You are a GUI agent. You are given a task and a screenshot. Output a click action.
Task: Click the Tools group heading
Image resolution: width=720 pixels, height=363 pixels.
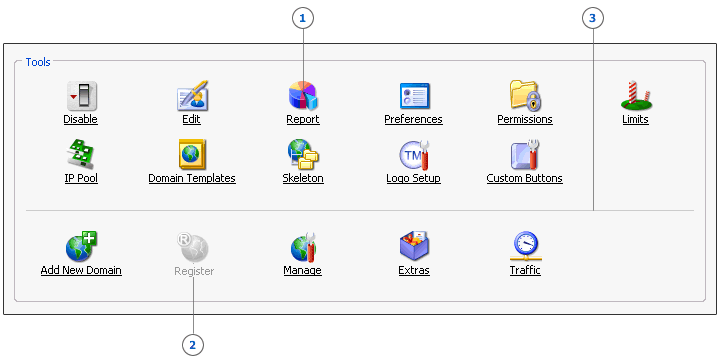click(x=38, y=62)
